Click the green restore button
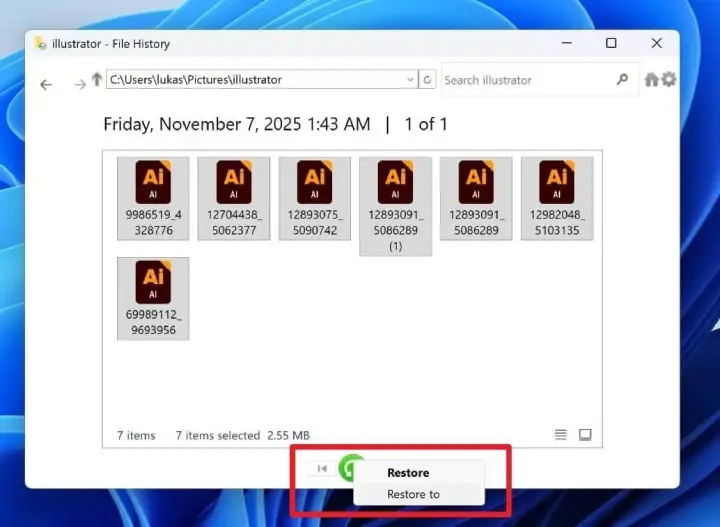The height and width of the screenshot is (527, 720). [347, 468]
